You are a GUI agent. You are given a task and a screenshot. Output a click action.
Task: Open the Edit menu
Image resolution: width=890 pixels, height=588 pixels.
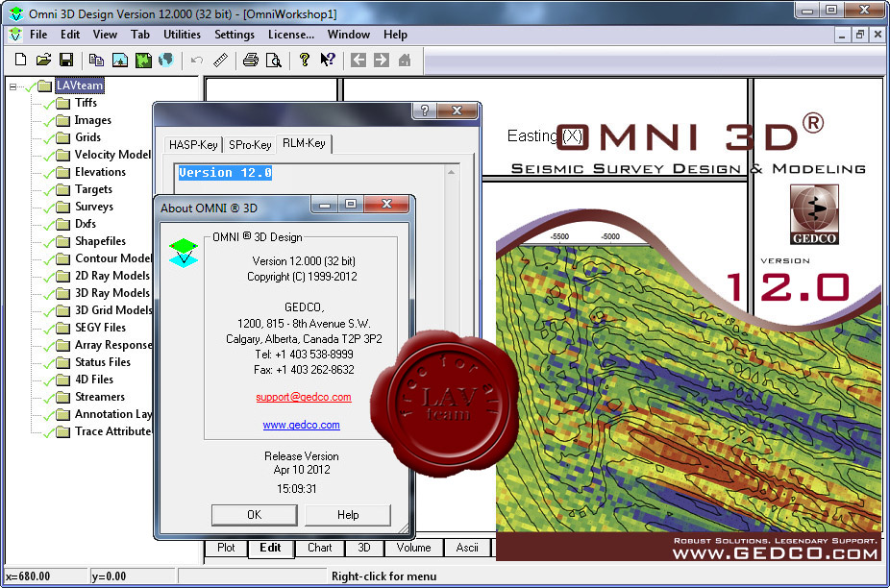[x=70, y=35]
